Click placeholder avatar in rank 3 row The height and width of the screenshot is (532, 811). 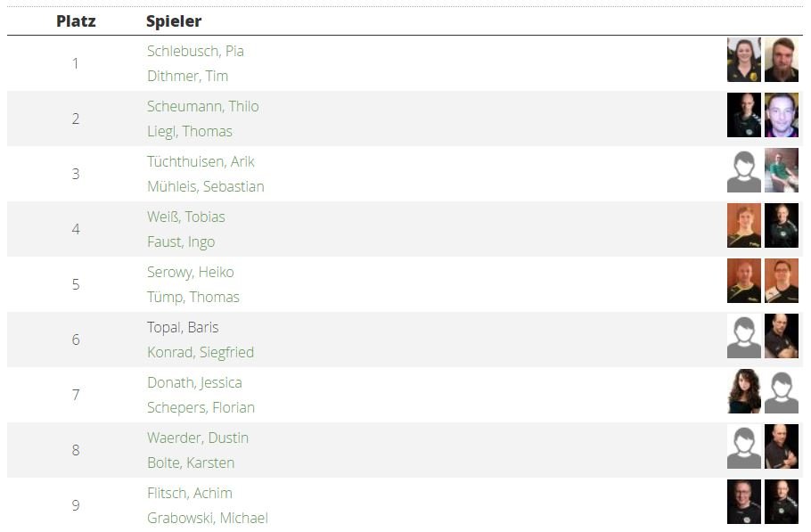pos(743,170)
